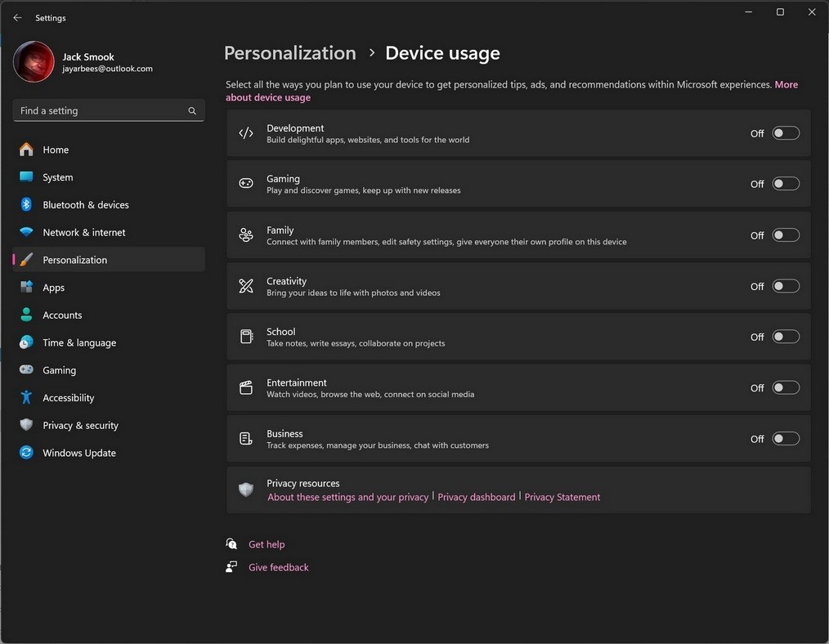829x644 pixels.
Task: Click the Find a setting search box
Action: (98, 111)
